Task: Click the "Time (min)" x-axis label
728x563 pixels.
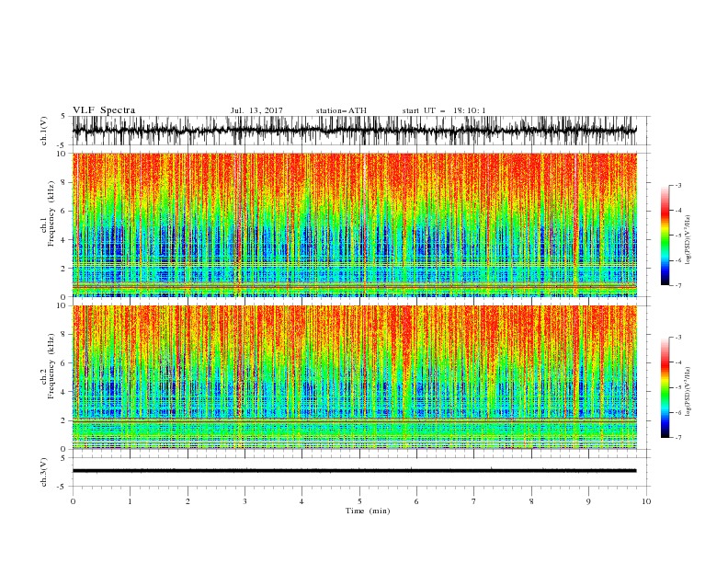Action: tap(368, 511)
